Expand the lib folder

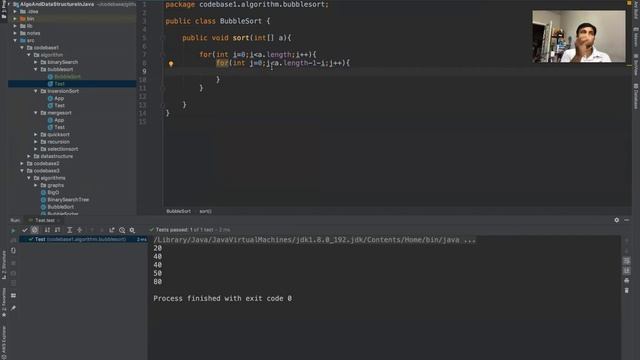click(x=16, y=26)
